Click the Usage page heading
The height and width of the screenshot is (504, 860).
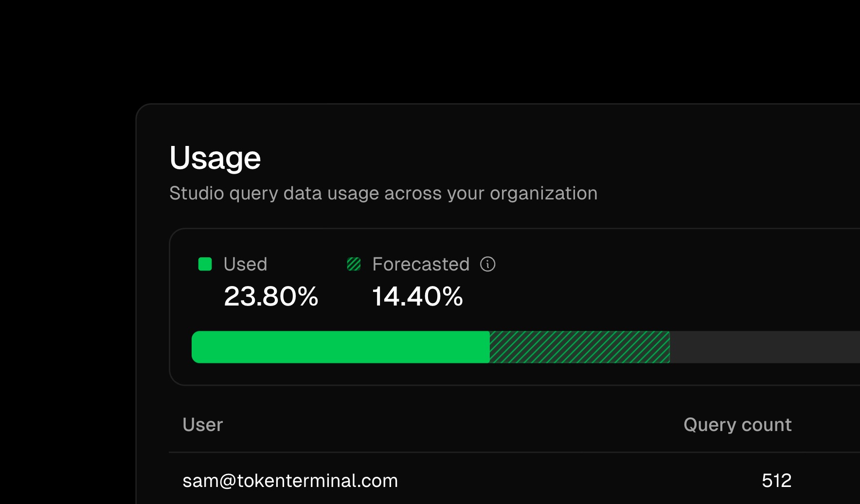(x=215, y=158)
